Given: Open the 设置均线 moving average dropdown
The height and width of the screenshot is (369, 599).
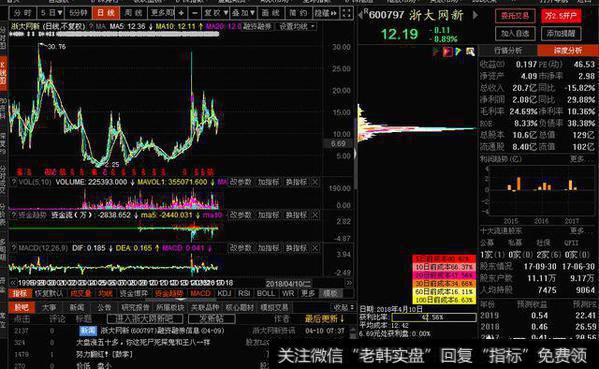Looking at the screenshot, I should 296,26.
